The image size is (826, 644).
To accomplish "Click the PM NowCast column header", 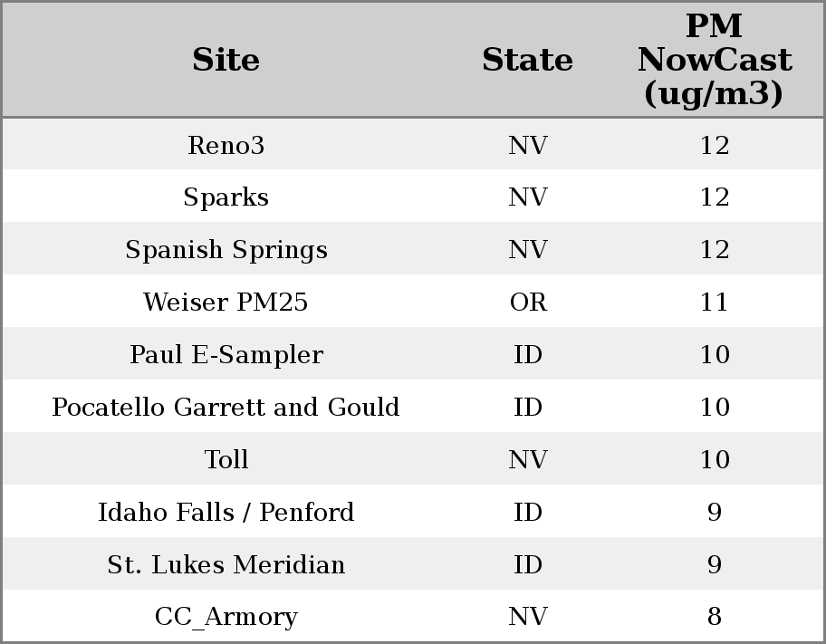I will pos(714,60).
